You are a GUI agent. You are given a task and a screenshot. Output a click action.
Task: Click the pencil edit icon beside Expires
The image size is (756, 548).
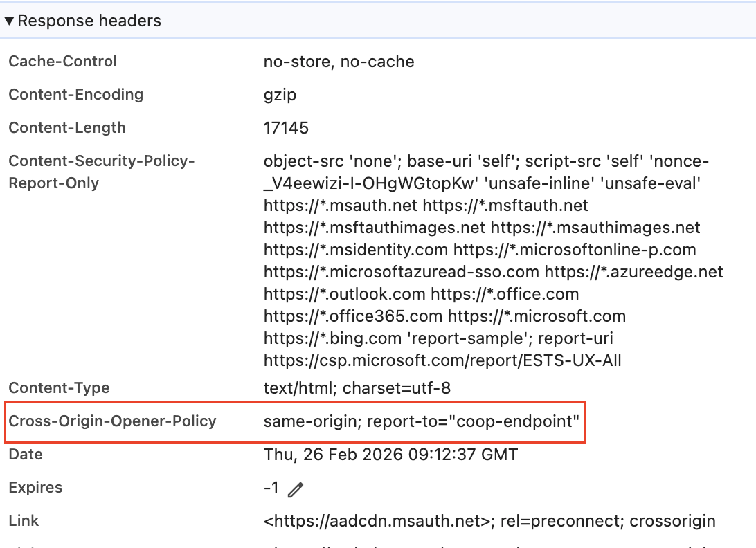point(296,489)
